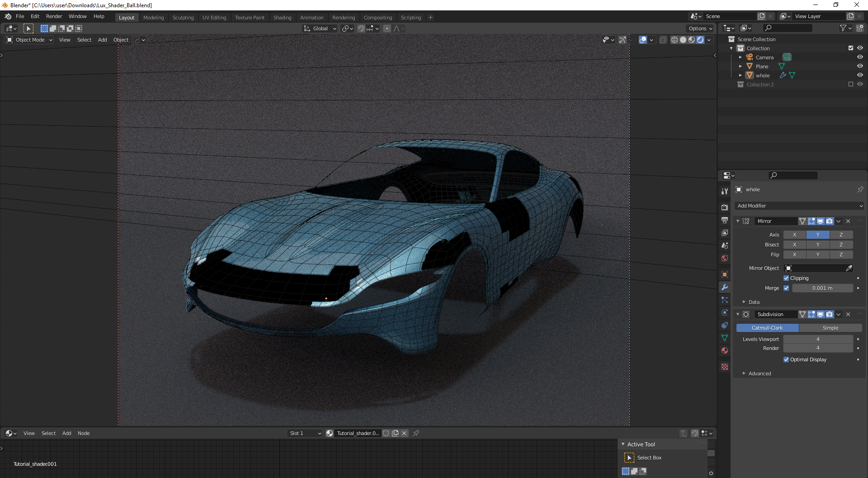868x478 pixels.
Task: Switch viewport to solid shading
Action: point(683,40)
